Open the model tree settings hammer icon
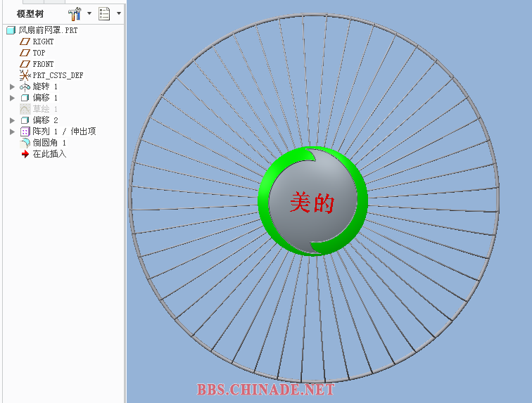The height and width of the screenshot is (403, 532). (x=75, y=14)
